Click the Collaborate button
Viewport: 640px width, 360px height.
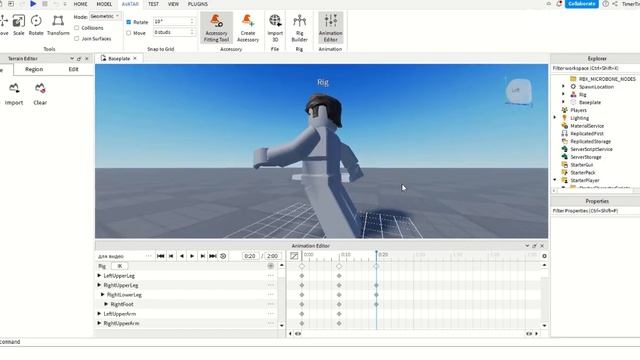coord(582,4)
